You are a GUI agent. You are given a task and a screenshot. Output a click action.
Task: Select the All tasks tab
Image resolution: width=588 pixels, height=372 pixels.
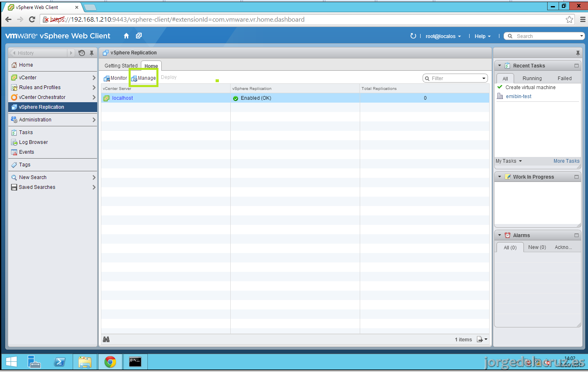click(x=505, y=78)
